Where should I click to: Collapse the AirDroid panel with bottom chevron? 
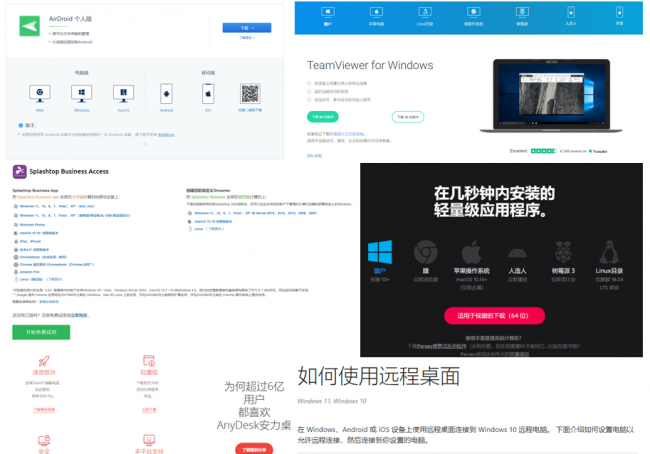point(145,144)
